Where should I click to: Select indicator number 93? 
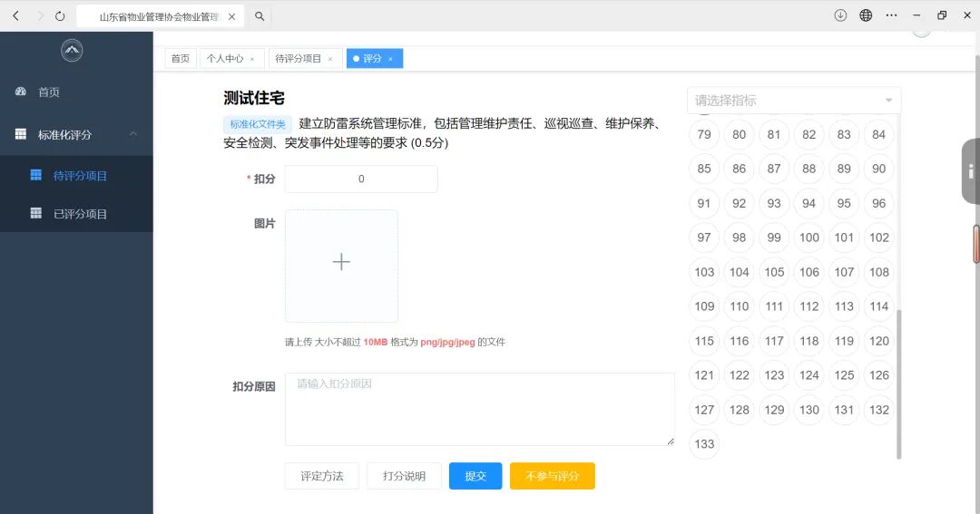coord(774,203)
